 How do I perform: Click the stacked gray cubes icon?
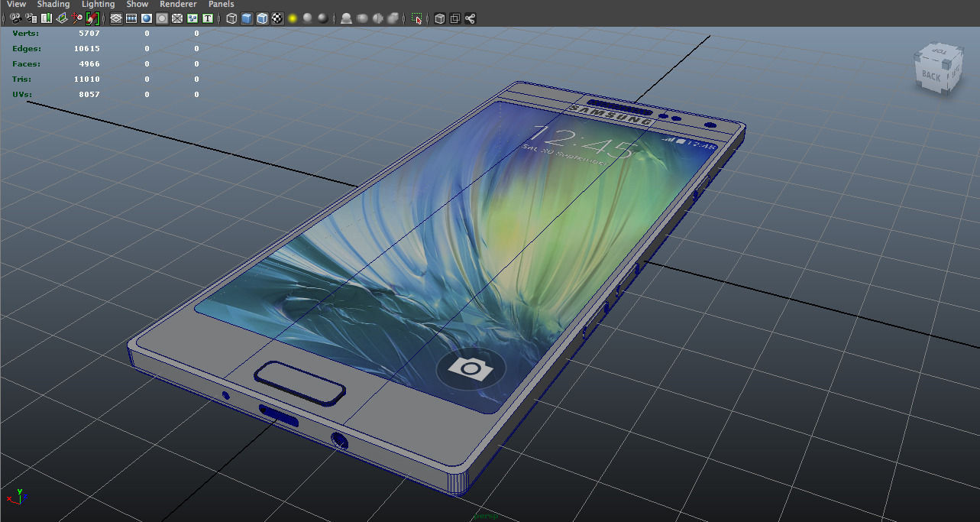tap(393, 18)
